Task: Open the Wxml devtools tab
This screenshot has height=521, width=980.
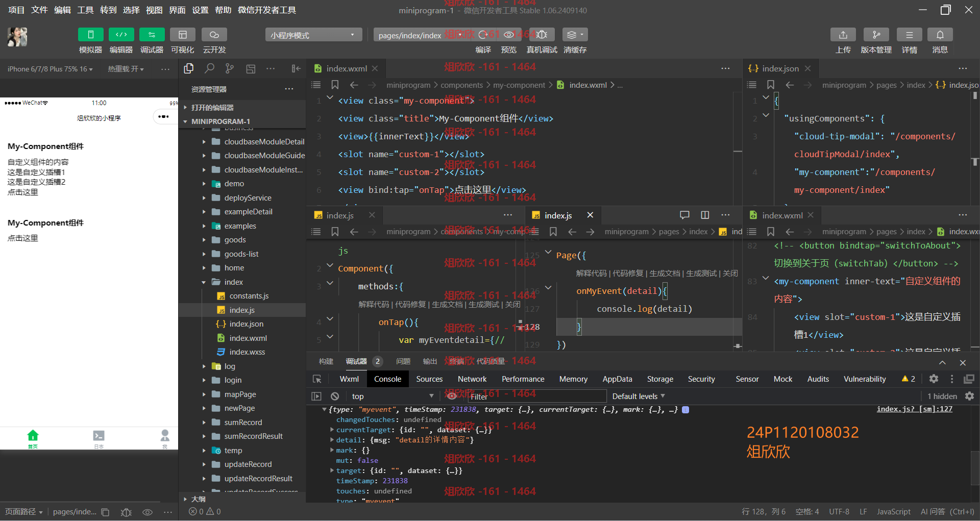Action: [349, 379]
